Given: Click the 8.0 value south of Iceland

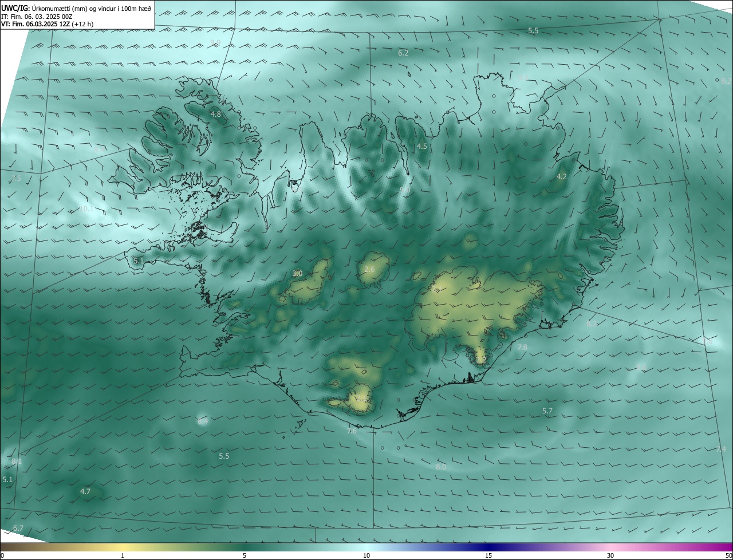Looking at the screenshot, I should point(441,467).
